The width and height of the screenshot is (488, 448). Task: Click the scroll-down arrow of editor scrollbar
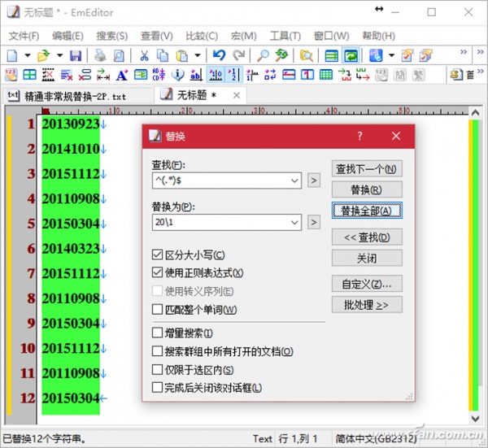click(475, 419)
